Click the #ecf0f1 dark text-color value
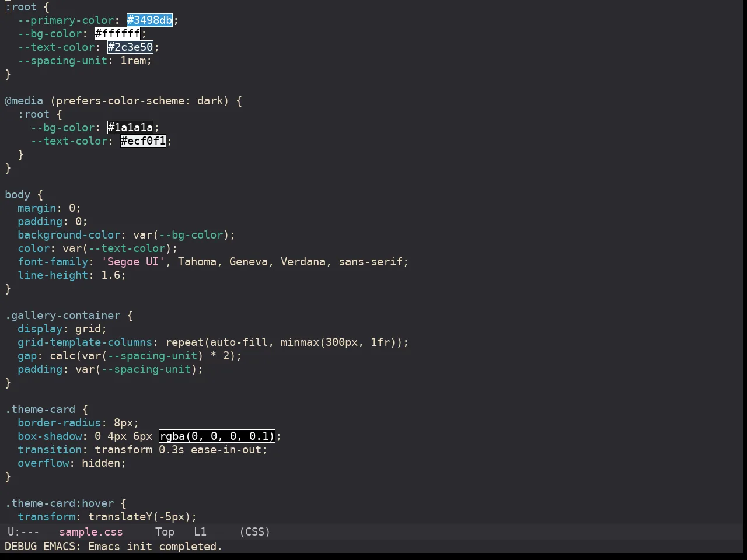Image resolution: width=747 pixels, height=560 pixels. (x=144, y=141)
